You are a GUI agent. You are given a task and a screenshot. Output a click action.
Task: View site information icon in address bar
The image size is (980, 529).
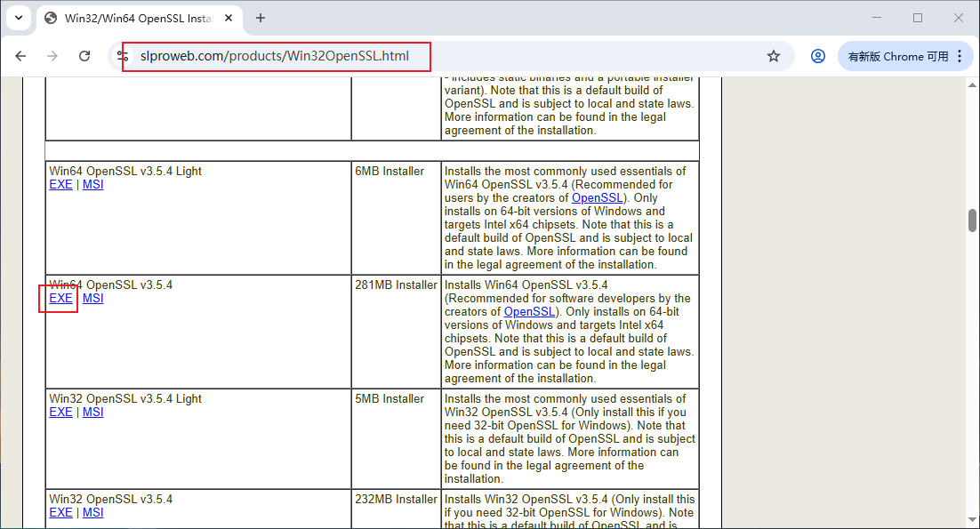(x=125, y=56)
